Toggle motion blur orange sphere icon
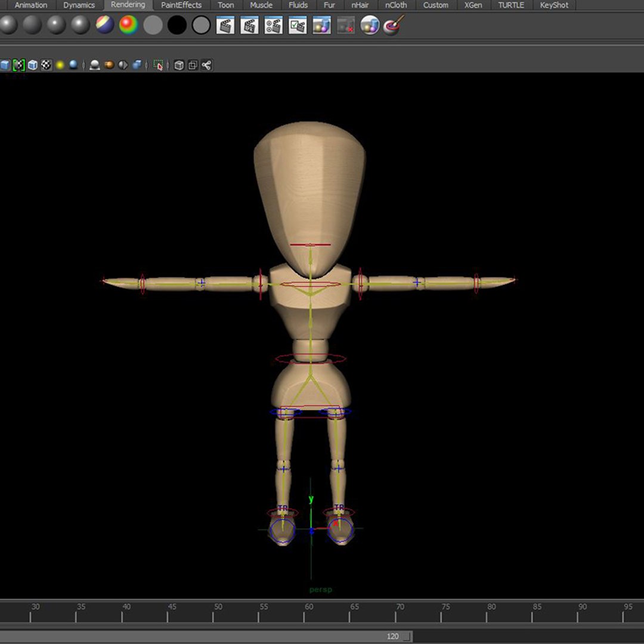644x644 pixels. coord(109,65)
